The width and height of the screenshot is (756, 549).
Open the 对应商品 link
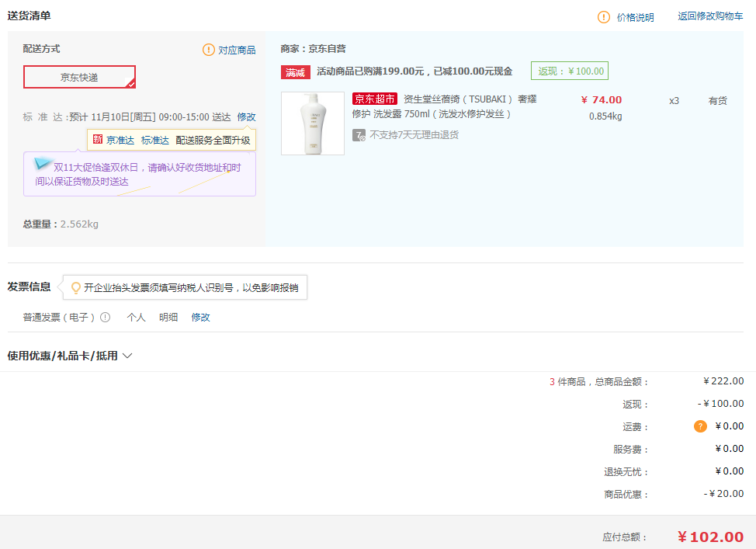pyautogui.click(x=237, y=50)
